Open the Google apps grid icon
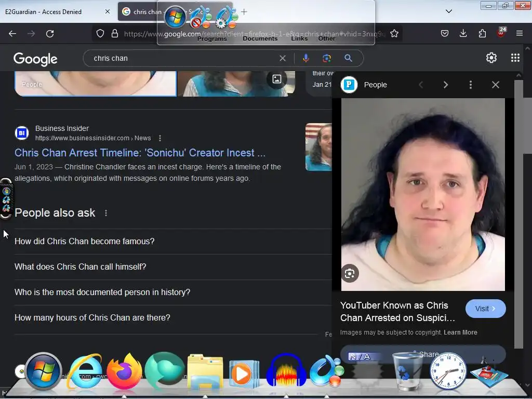532x399 pixels. coord(515,58)
